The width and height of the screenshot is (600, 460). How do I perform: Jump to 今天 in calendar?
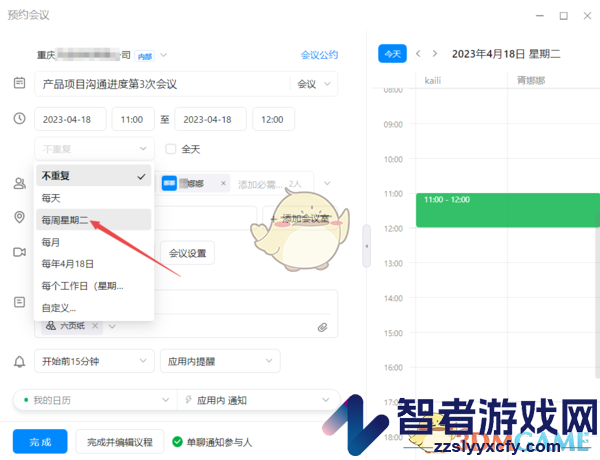click(x=392, y=54)
